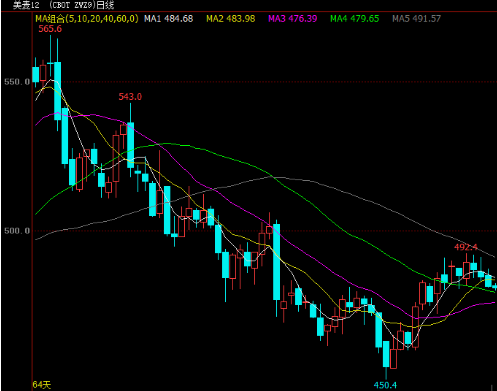Click the 550.0 price axis label
Screen dimensions: 497x391
[x=17, y=82]
